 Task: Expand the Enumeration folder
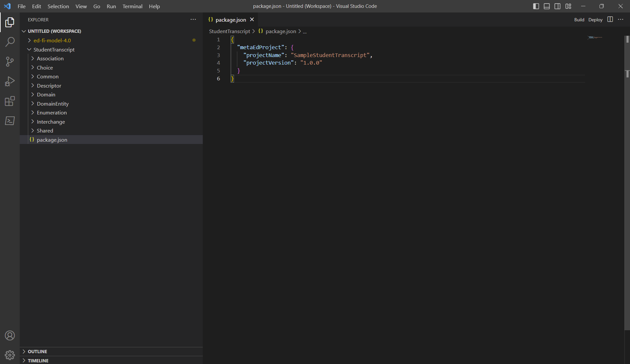(x=52, y=112)
